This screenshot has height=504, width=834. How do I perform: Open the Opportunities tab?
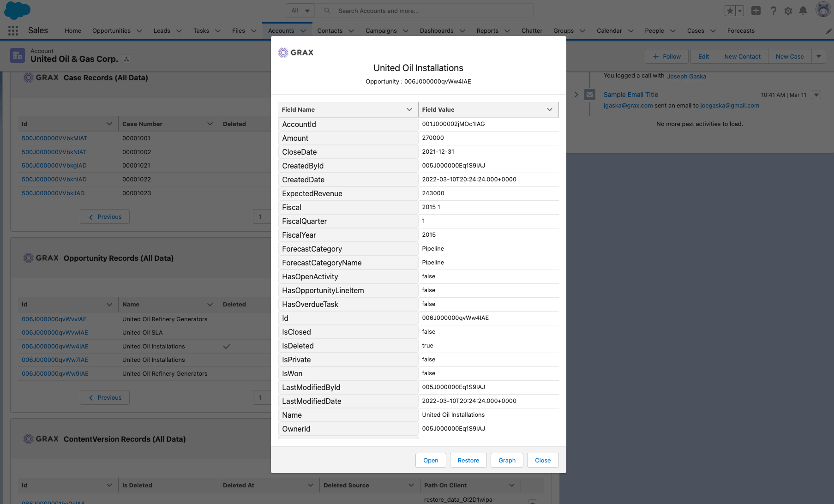coord(111,31)
